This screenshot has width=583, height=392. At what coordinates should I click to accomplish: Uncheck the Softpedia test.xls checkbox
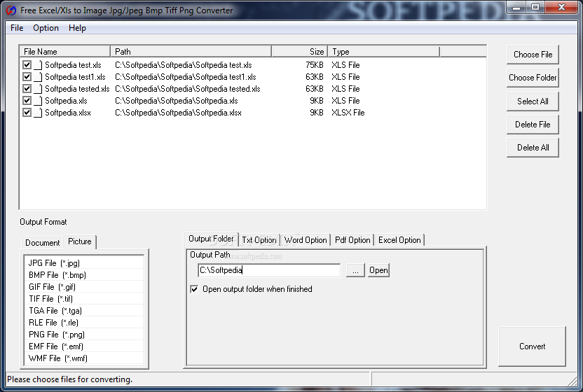coord(27,64)
